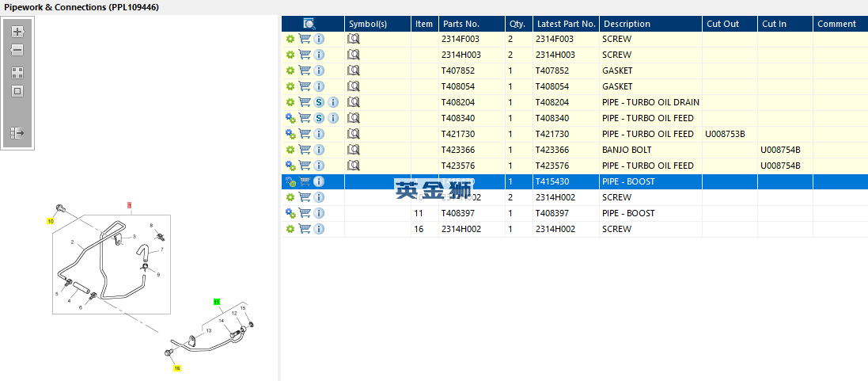Click gears icon for T423576 pipe
This screenshot has width=868, height=381.
[290, 166]
